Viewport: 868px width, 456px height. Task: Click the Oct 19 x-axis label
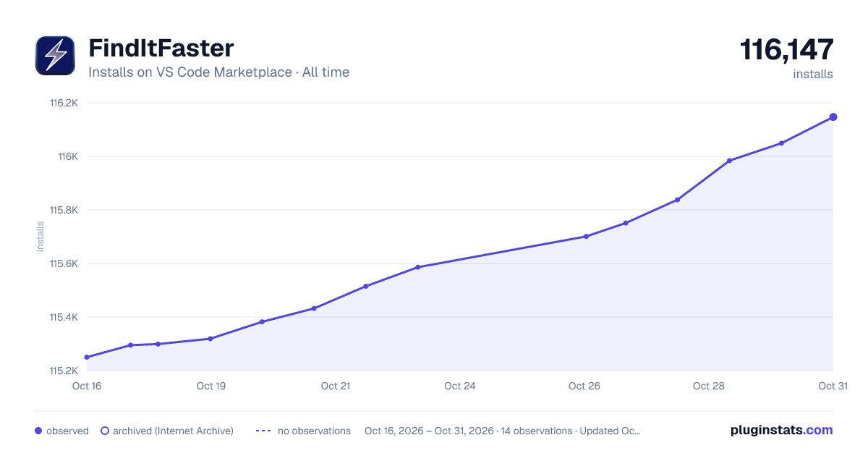[211, 386]
